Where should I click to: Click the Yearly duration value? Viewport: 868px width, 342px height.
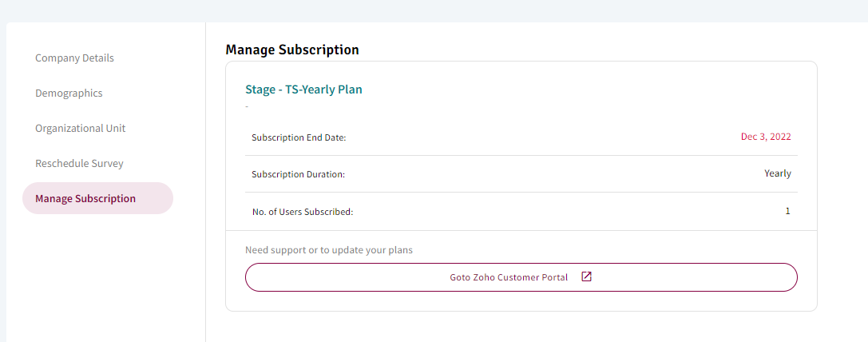pos(778,173)
